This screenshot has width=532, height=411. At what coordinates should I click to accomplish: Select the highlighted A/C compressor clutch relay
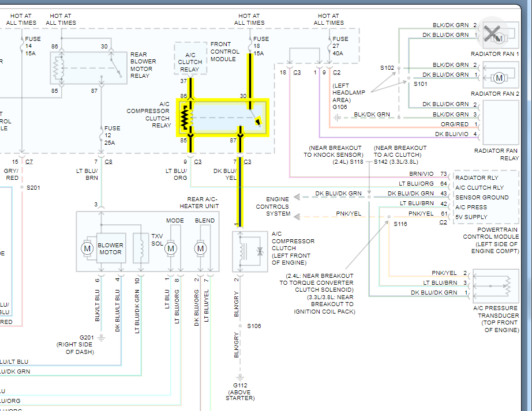pos(222,118)
